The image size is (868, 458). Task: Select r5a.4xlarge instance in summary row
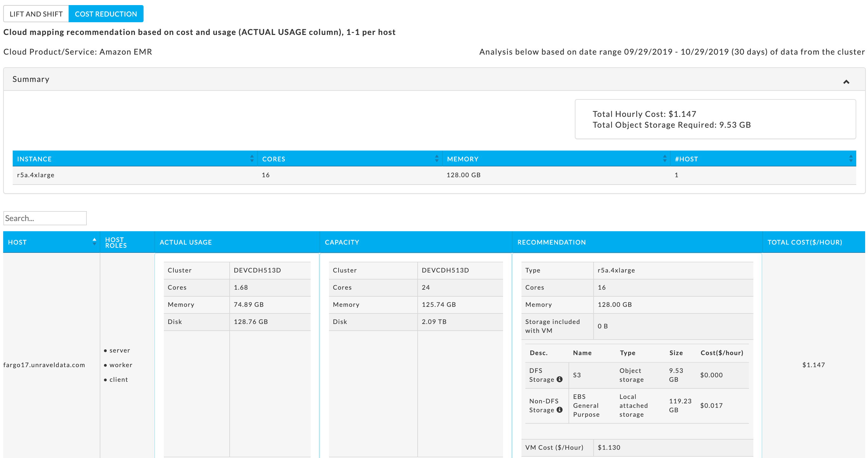tap(36, 175)
